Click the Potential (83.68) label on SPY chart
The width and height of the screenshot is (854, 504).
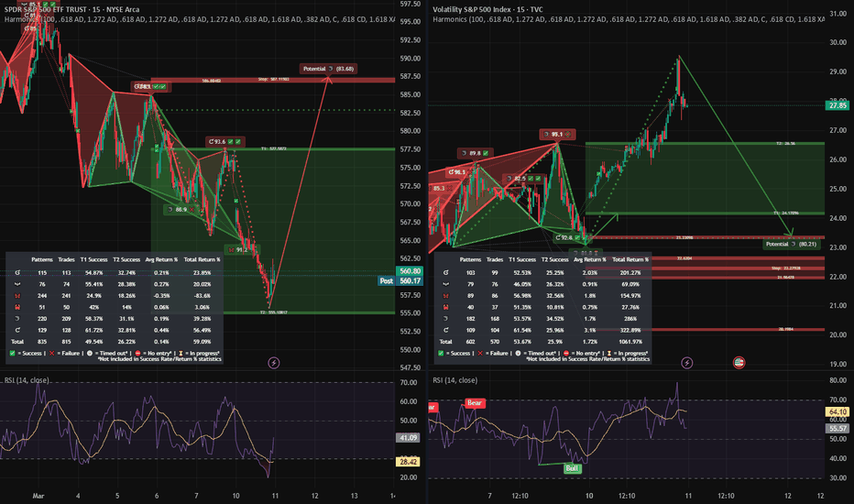(x=328, y=69)
